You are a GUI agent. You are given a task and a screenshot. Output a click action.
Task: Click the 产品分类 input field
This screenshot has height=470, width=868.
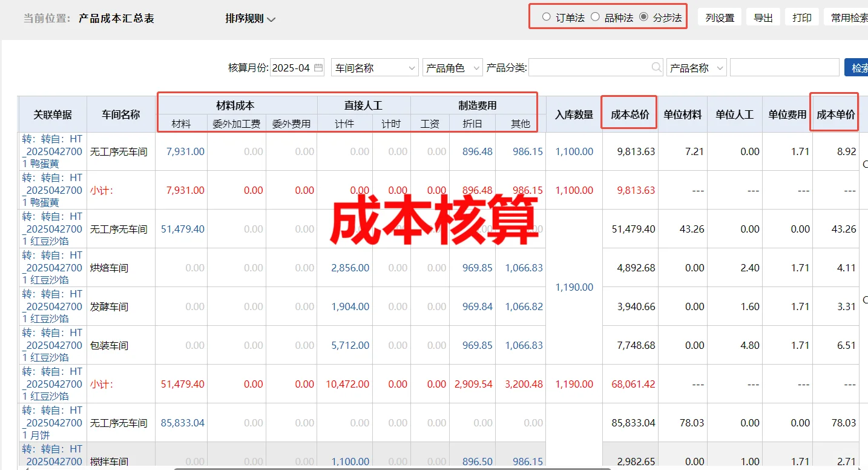[588, 68]
